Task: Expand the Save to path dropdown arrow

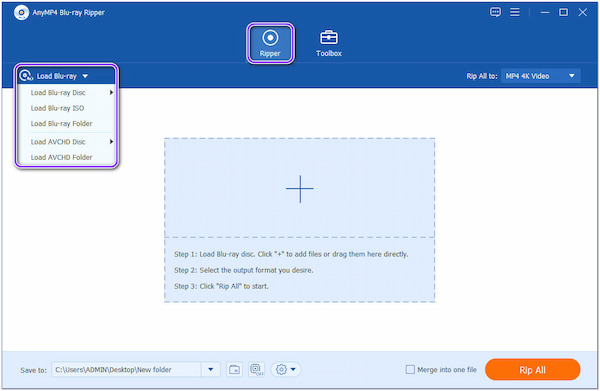Action: coord(210,370)
